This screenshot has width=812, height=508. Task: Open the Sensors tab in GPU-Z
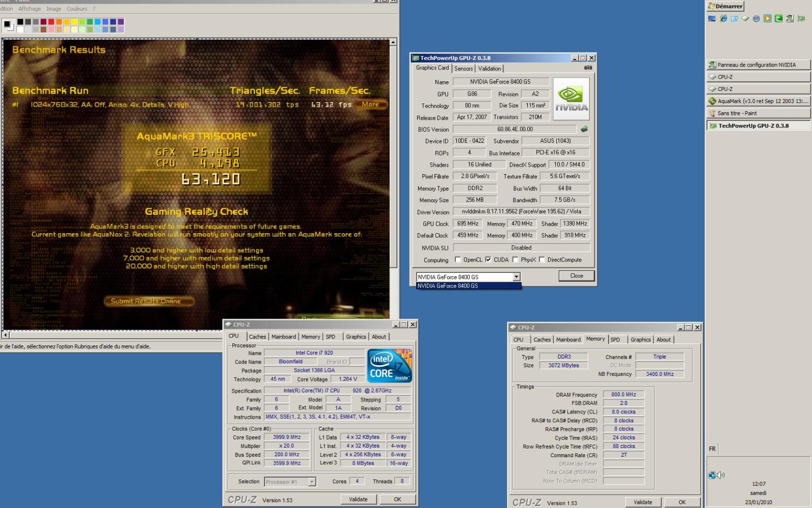[x=463, y=69]
